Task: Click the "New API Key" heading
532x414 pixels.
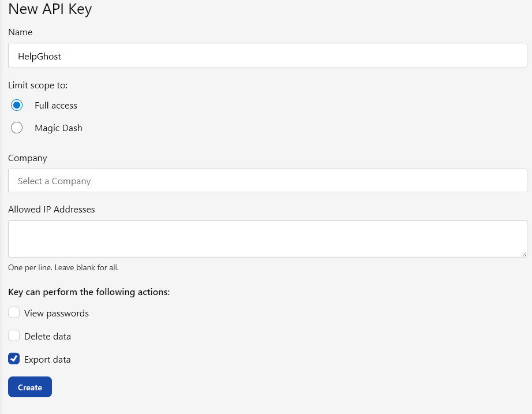Action: coord(50,9)
